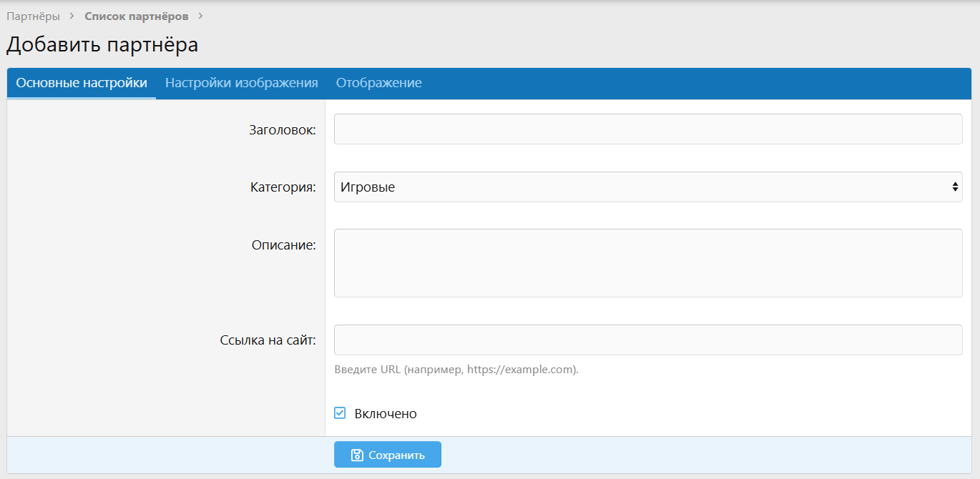
Task: Click the Заголовок: field label
Action: [x=283, y=130]
